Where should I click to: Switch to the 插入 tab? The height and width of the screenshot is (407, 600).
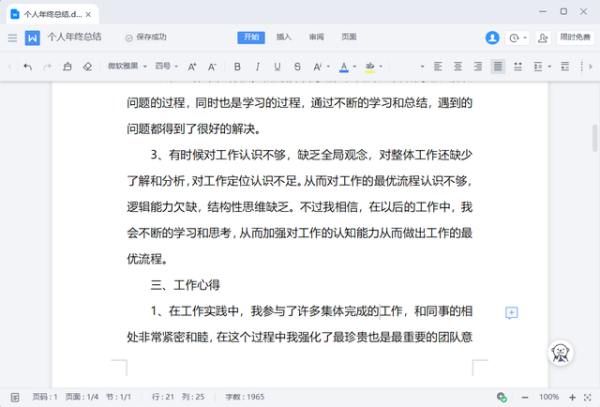tap(284, 37)
